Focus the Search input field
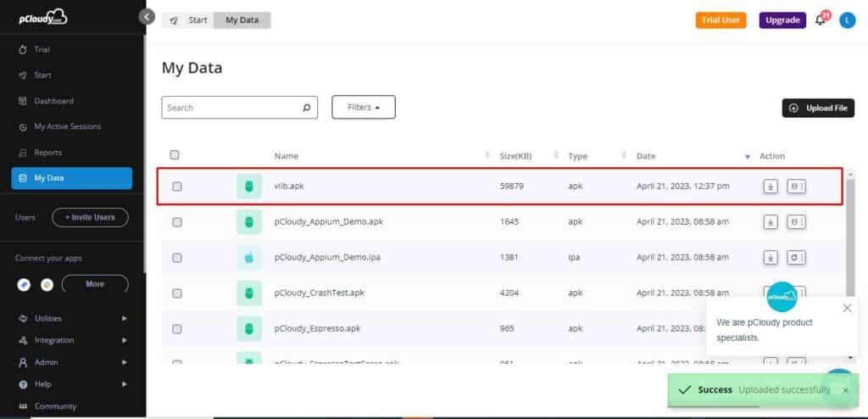 pos(239,108)
